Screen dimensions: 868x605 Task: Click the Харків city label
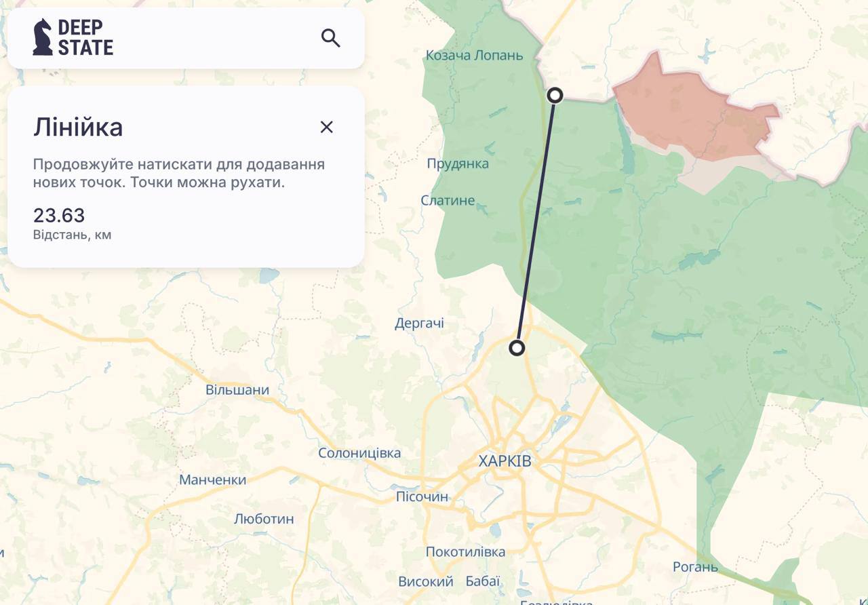[505, 461]
